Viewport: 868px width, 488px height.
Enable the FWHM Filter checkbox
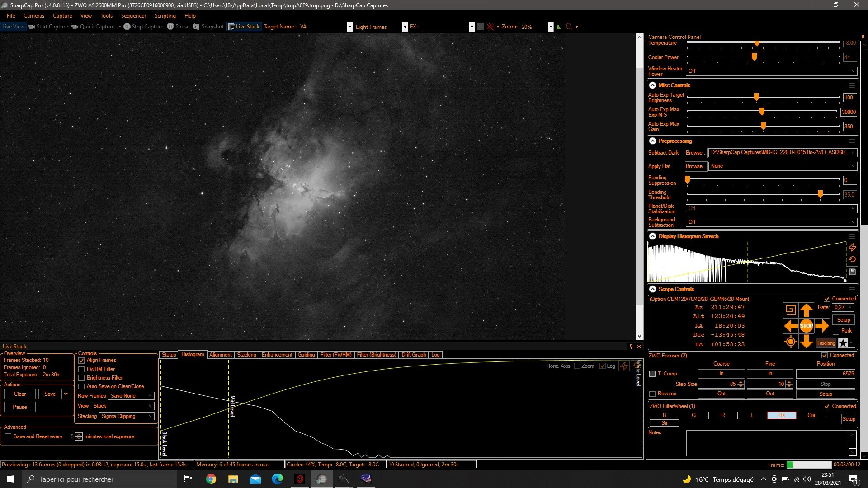81,369
